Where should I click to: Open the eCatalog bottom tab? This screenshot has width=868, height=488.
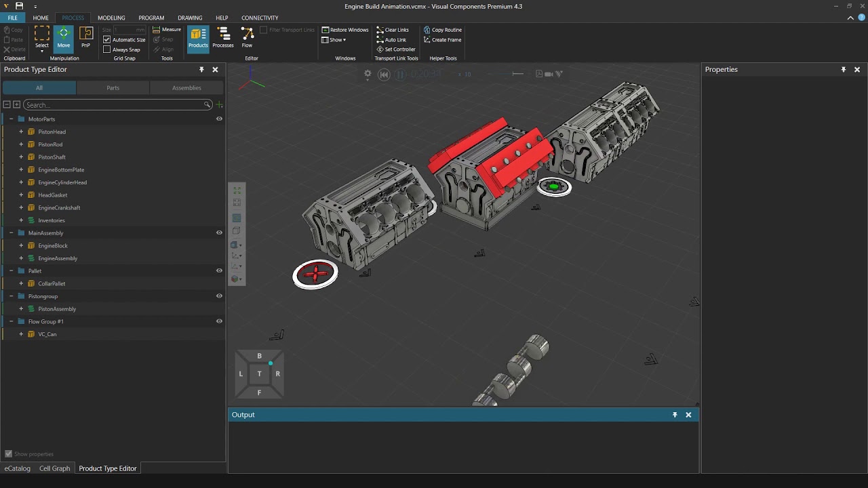(18, 468)
